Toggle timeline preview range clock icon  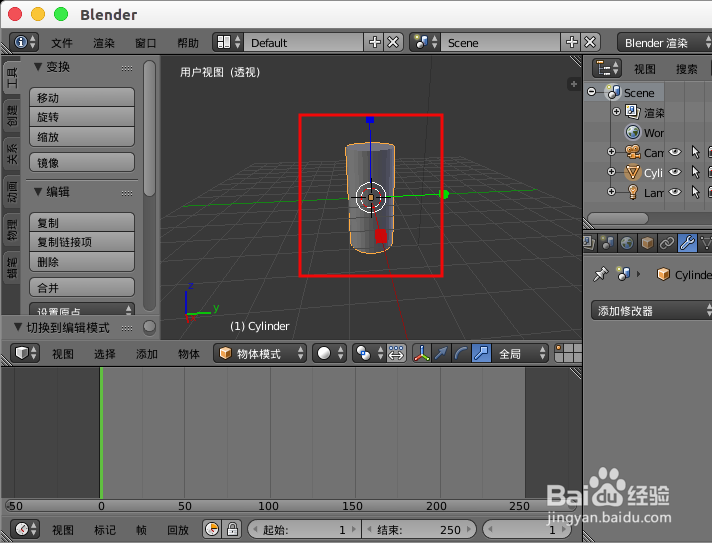click(212, 529)
